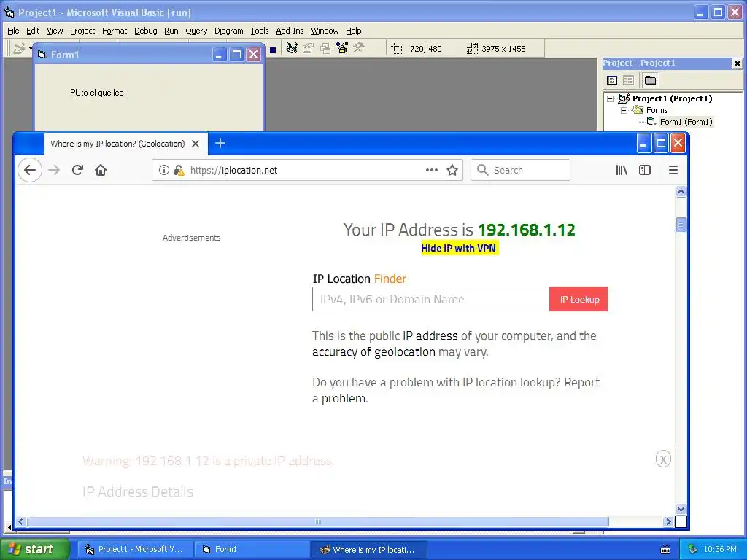Collapse the Project1 (Project1) tree node

[x=611, y=99]
